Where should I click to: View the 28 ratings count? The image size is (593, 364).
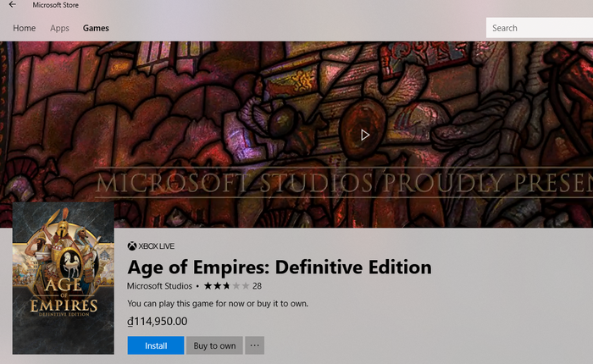point(257,286)
